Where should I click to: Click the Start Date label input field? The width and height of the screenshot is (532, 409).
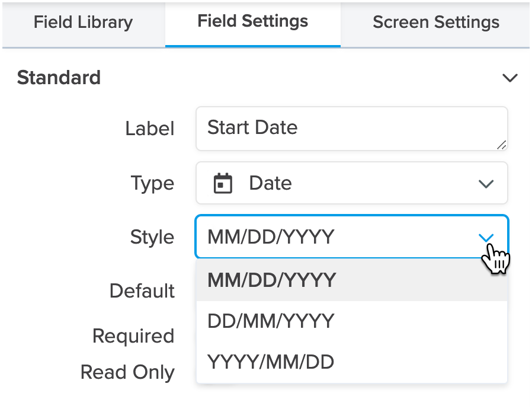point(352,129)
